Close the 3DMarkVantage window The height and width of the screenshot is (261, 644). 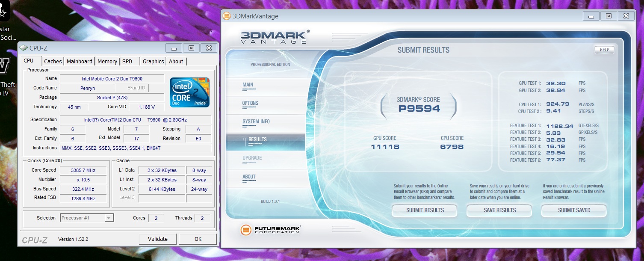(626, 16)
